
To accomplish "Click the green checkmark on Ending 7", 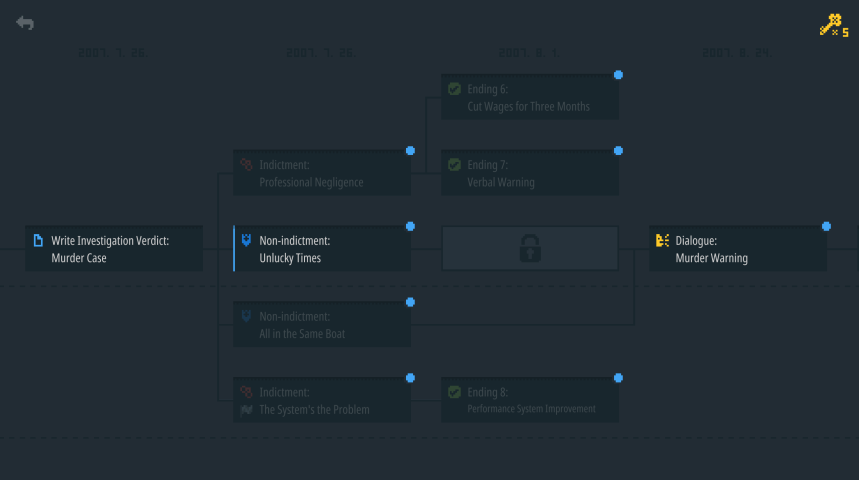I will pos(454,164).
